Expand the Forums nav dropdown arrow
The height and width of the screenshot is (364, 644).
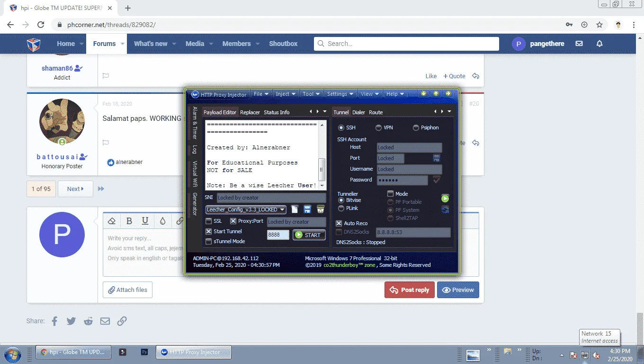[x=123, y=44]
